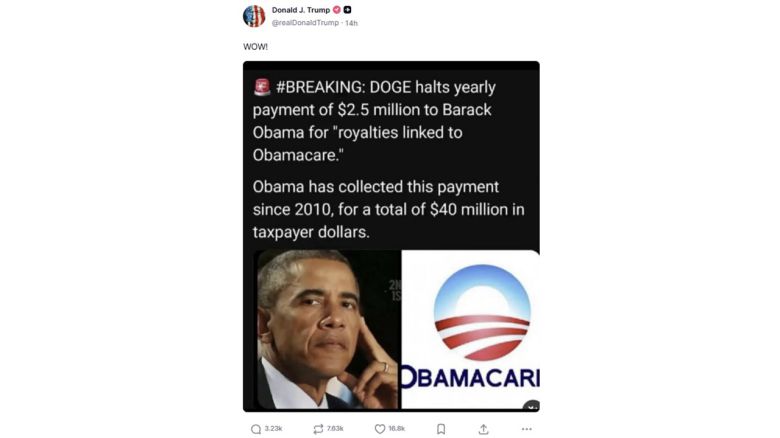This screenshot has height=438, width=780.
Task: Click the red verified checkmark badge
Action: (x=337, y=10)
